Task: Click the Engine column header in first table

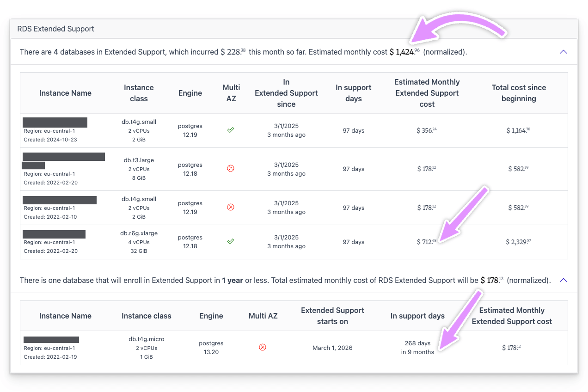Action: tap(190, 93)
